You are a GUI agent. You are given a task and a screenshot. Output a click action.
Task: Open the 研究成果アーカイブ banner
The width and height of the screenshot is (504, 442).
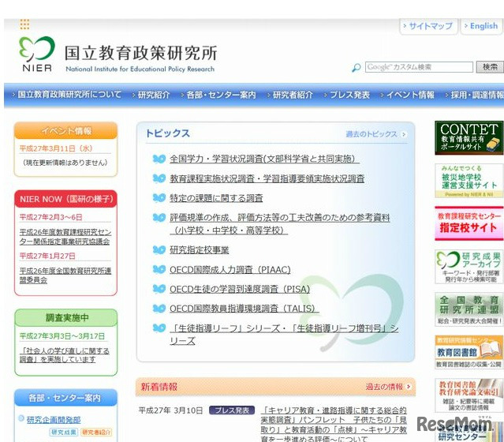469,267
